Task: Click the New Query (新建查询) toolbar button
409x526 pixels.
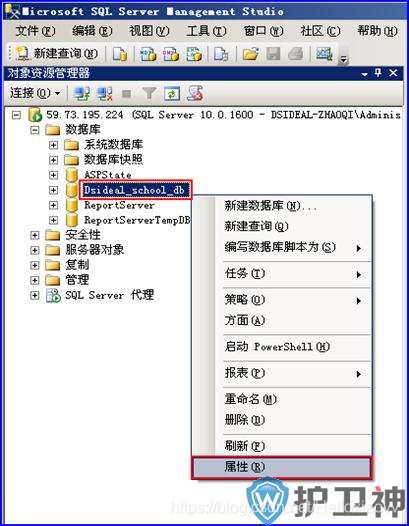Action: [56, 53]
